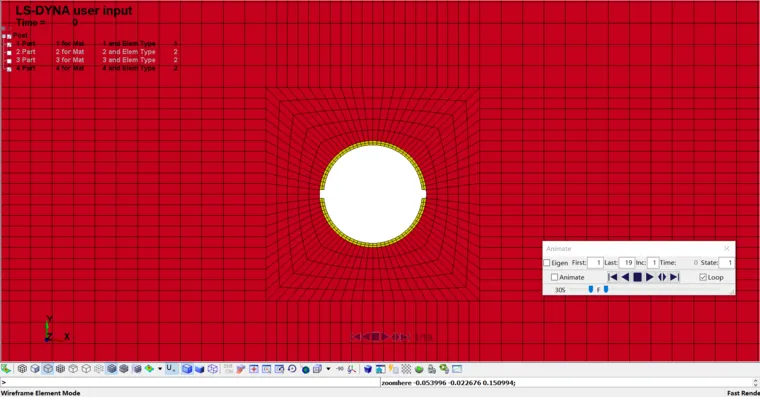760x397 pixels.
Task: Toggle visibility checkbox for 4 Part
Action: coord(9,69)
